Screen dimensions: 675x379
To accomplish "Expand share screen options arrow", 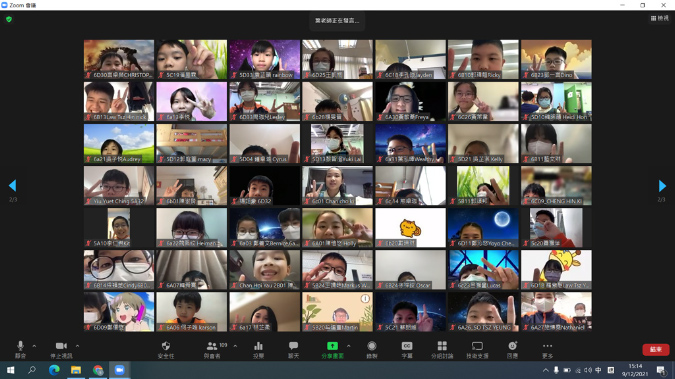I will (x=348, y=346).
